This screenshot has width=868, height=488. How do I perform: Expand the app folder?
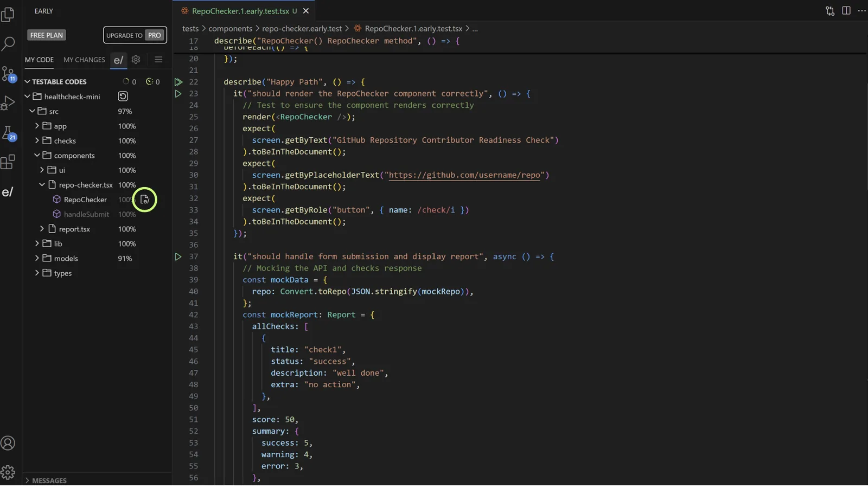click(37, 126)
